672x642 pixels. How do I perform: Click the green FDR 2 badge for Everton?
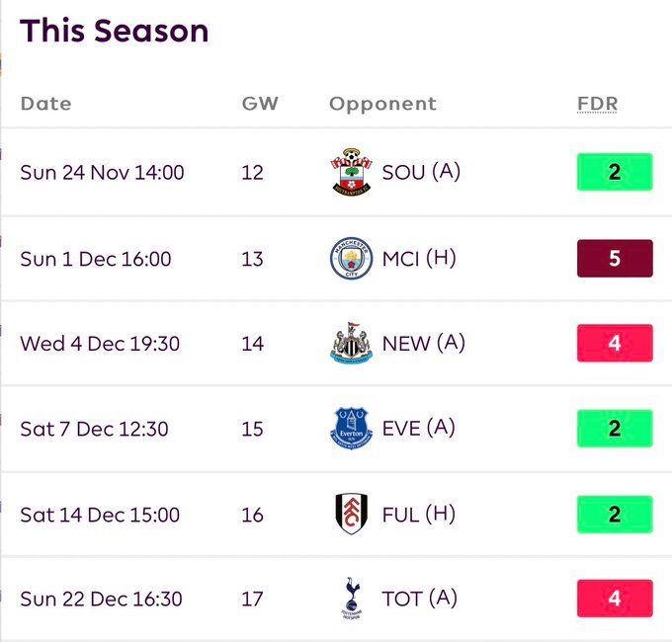(x=615, y=429)
